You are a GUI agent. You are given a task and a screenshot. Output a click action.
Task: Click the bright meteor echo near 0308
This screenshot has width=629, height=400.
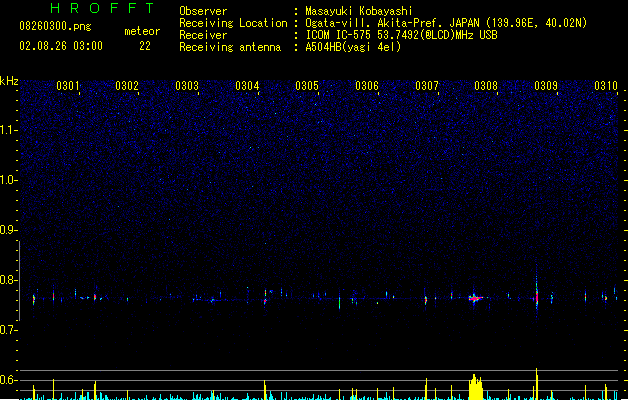tap(476, 298)
